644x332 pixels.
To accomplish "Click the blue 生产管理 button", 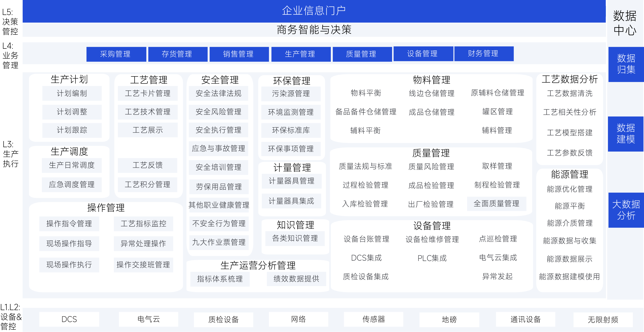I will pos(301,54).
